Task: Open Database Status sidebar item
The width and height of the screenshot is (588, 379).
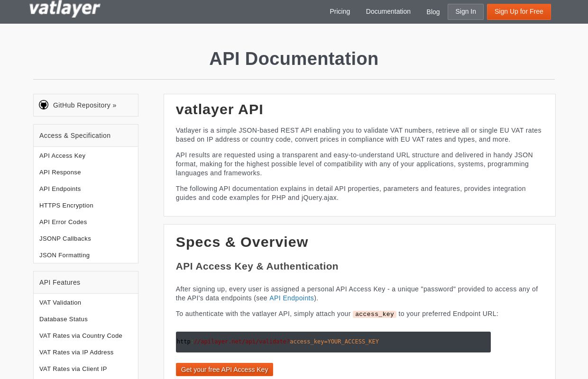Action: pyautogui.click(x=64, y=319)
